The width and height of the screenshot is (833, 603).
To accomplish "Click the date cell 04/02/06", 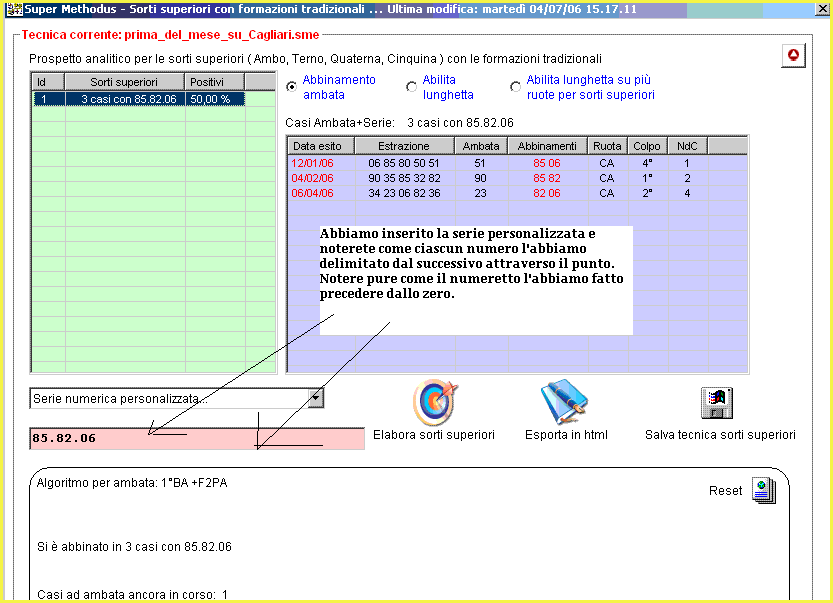I will [313, 178].
